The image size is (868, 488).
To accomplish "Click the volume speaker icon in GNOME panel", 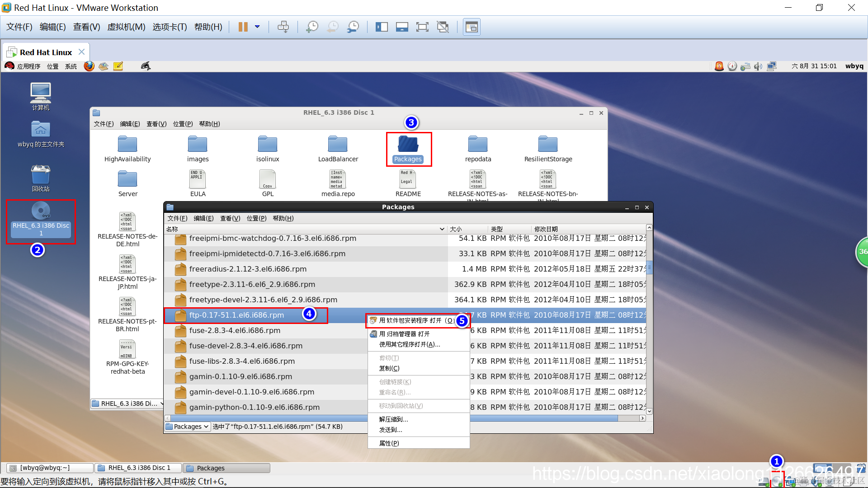I will click(x=758, y=66).
